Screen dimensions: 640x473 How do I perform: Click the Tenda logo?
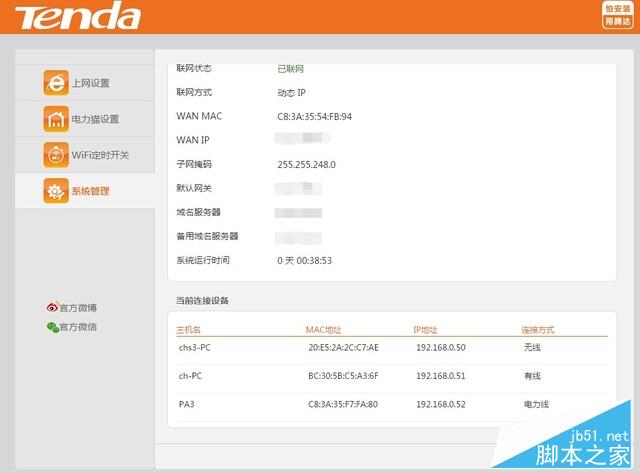78,16
